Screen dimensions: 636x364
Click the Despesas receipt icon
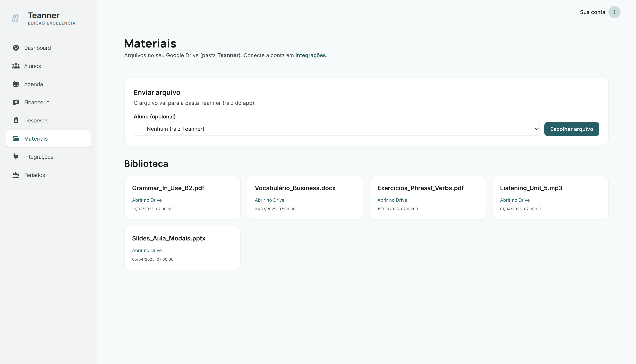[16, 121]
